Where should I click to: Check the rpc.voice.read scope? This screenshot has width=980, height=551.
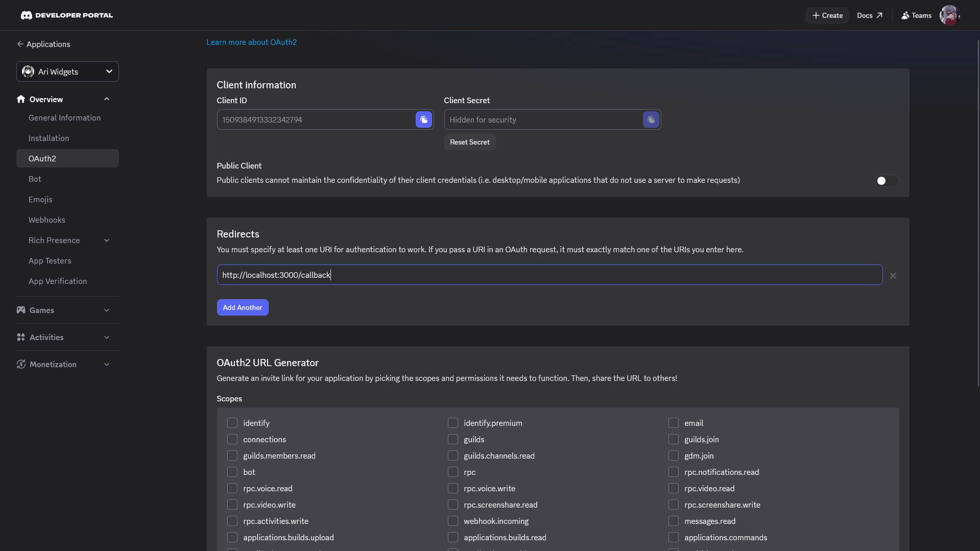pos(232,488)
